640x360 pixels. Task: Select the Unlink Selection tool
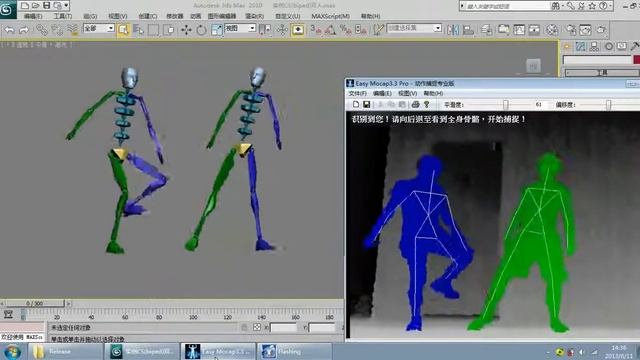57,29
